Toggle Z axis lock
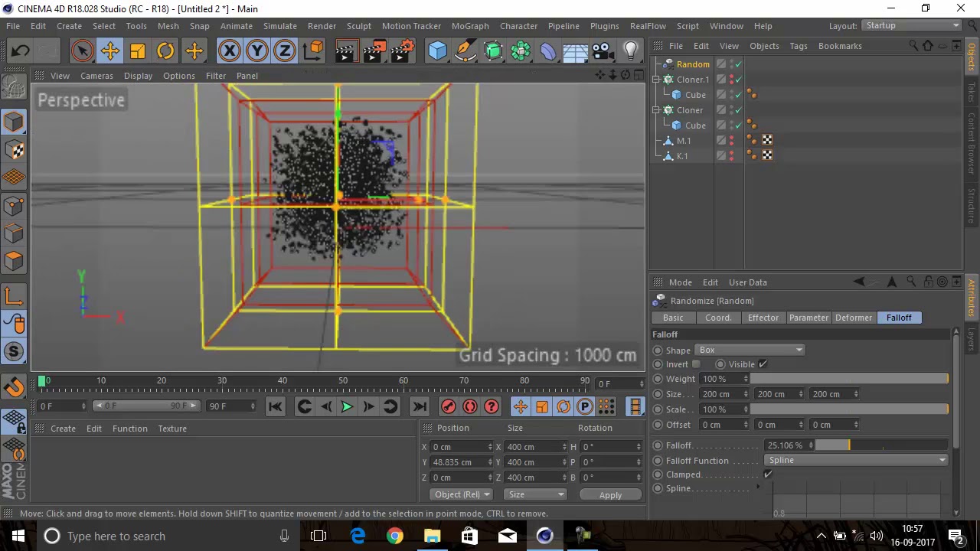 (x=284, y=51)
